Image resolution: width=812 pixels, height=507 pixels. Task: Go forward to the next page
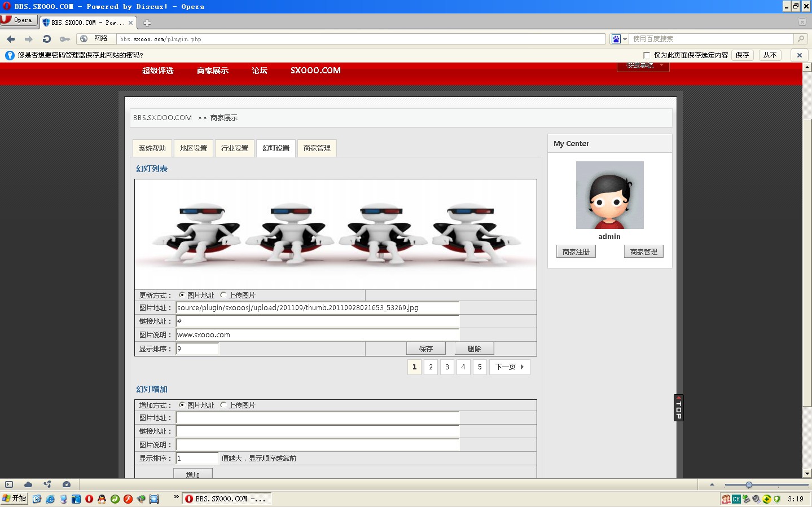pos(28,39)
